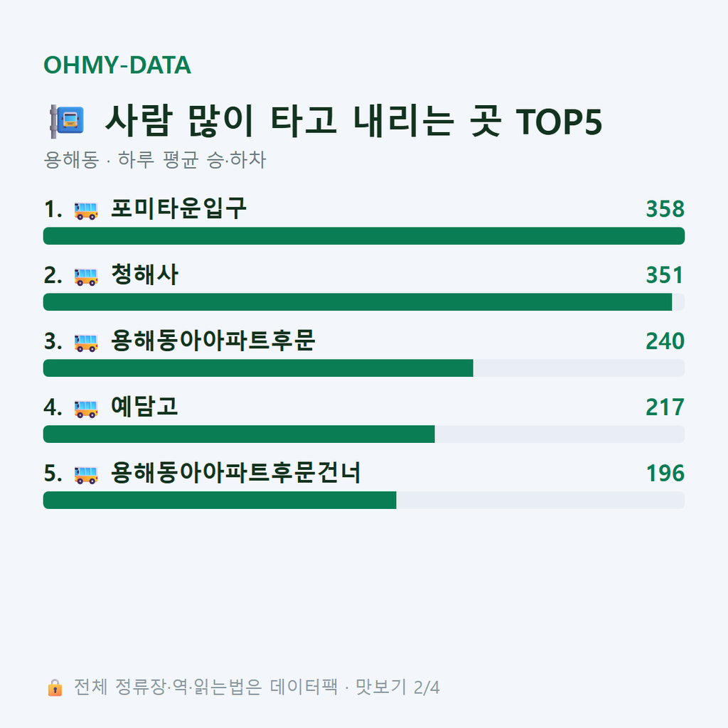
Task: Click the title 사람 많이 타고 내리는 곳 TOP5
Action: coord(353,121)
